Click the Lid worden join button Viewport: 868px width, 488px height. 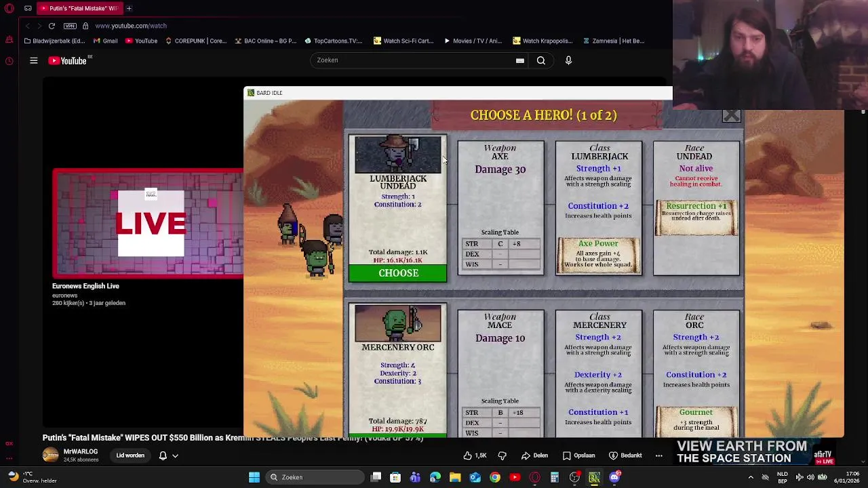tap(130, 455)
